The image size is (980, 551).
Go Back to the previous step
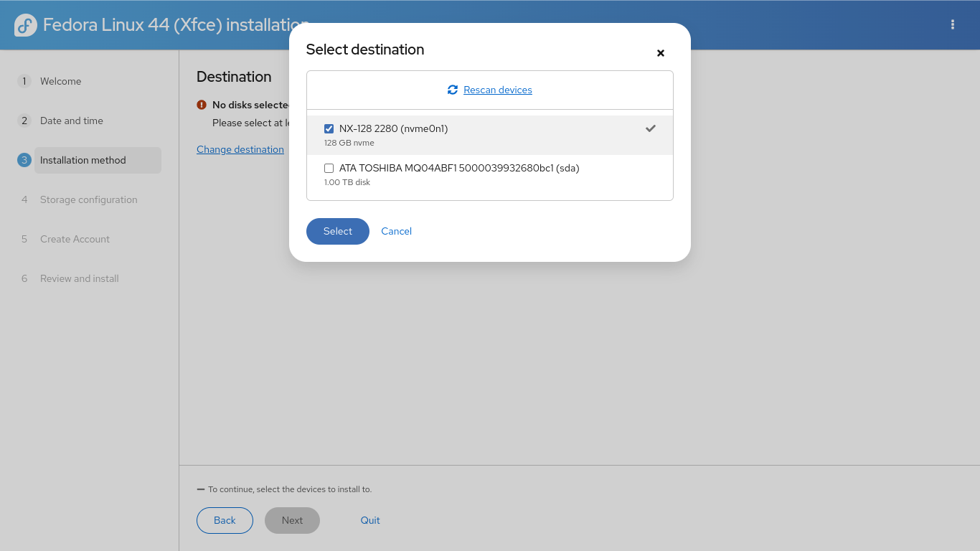[x=225, y=520]
